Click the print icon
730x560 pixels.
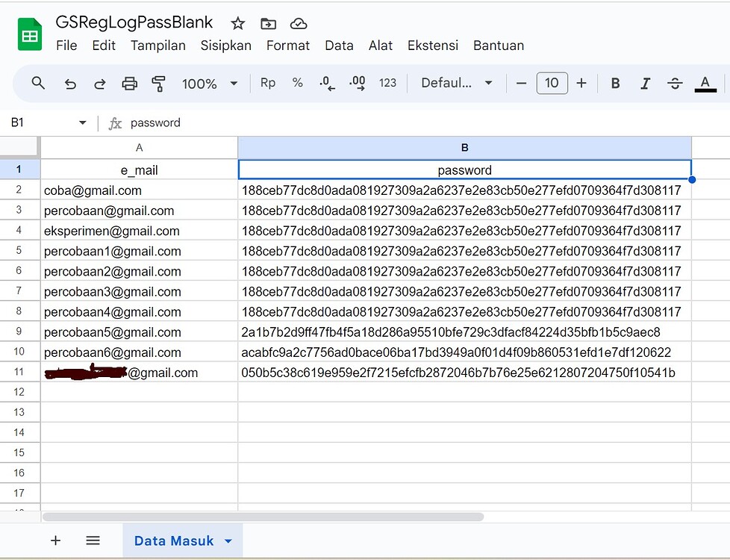pos(129,83)
